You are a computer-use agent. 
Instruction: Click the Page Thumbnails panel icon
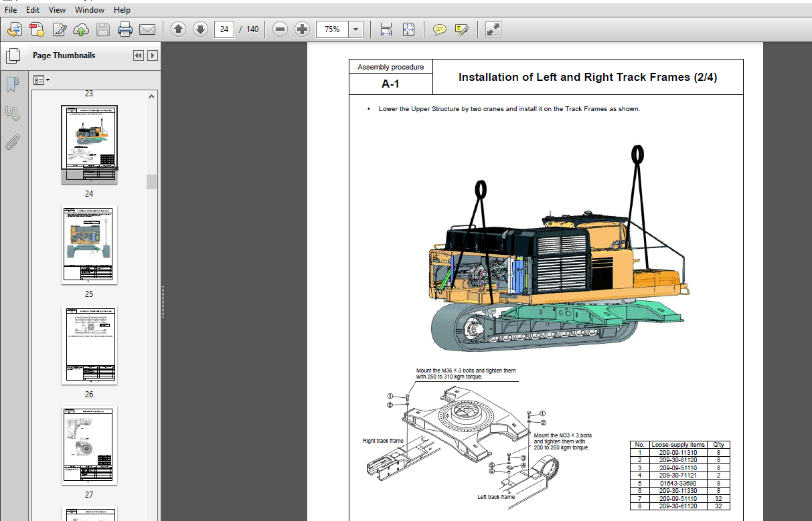pos(13,56)
